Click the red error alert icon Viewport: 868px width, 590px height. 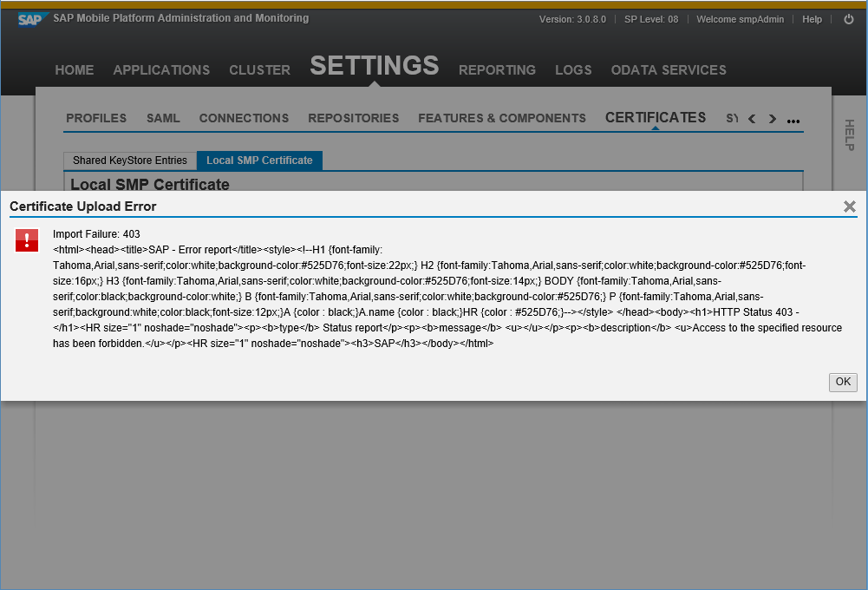click(27, 240)
